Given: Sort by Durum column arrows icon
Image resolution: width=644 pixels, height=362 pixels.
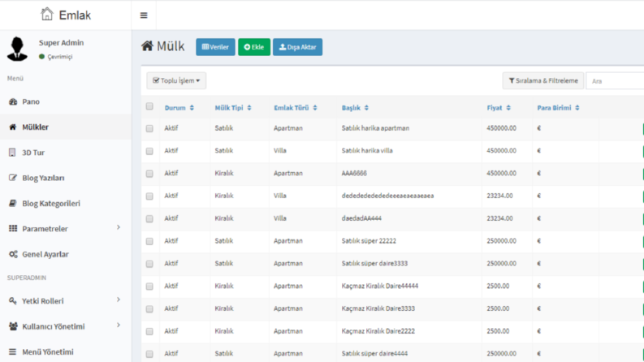Looking at the screenshot, I should pyautogui.click(x=192, y=108).
